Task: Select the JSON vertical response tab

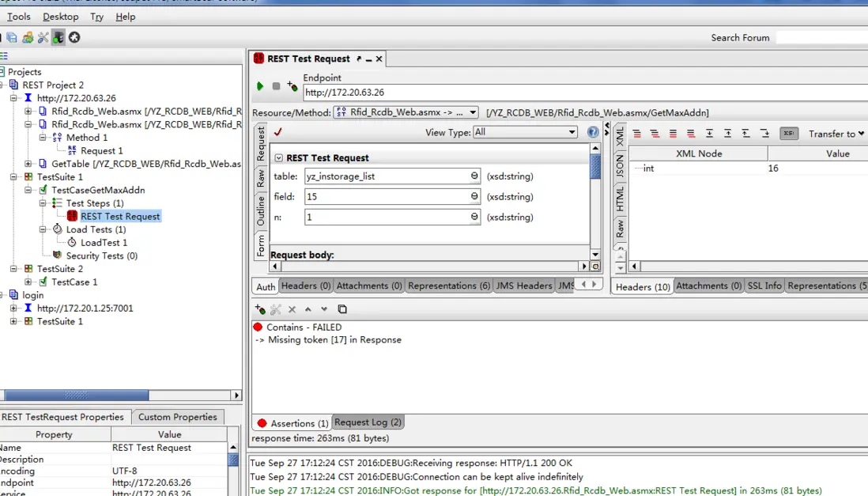Action: 620,166
